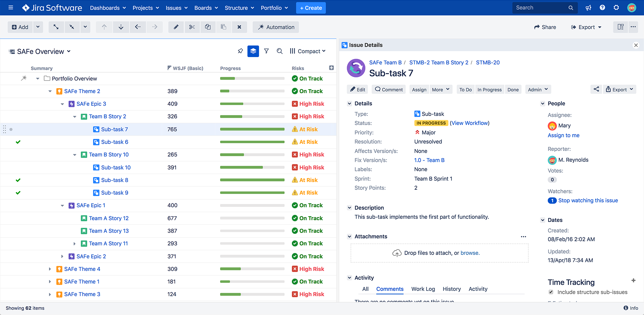The height and width of the screenshot is (315, 644).
Task: Select the Edit pencil icon in the toolbar
Action: coord(176,27)
